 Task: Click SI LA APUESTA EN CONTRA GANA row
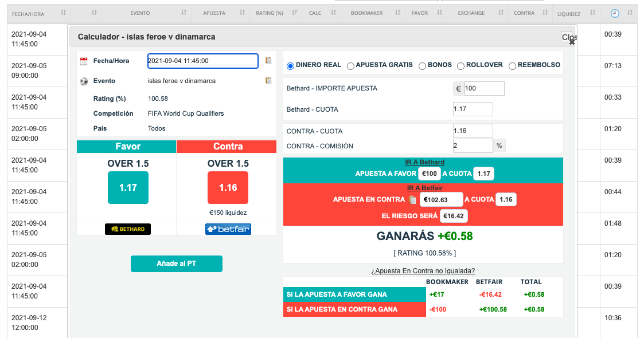pyautogui.click(x=354, y=309)
